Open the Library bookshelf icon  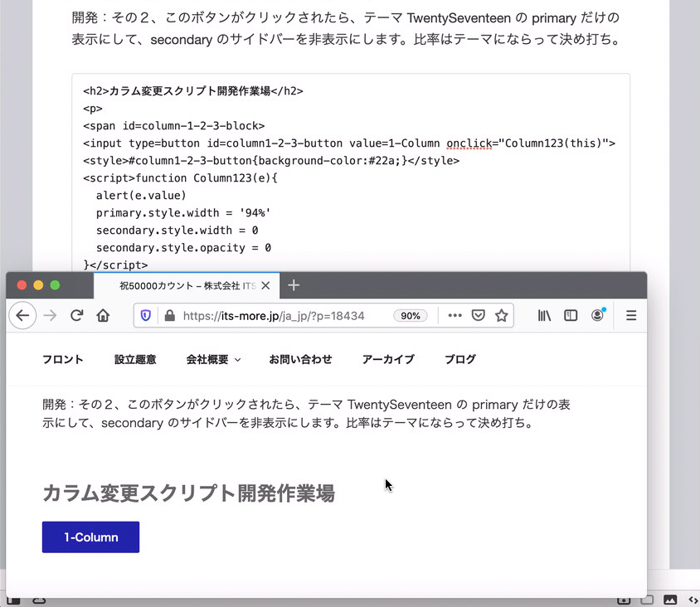pos(544,316)
